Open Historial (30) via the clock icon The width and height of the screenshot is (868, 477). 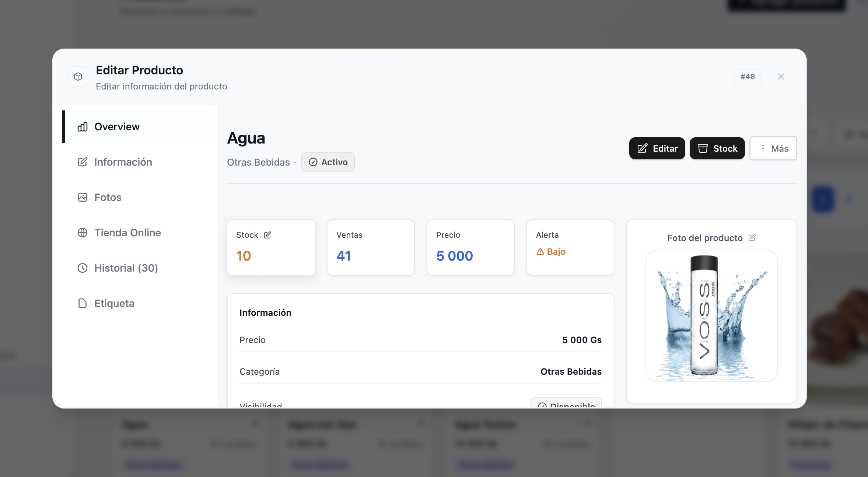pyautogui.click(x=83, y=268)
